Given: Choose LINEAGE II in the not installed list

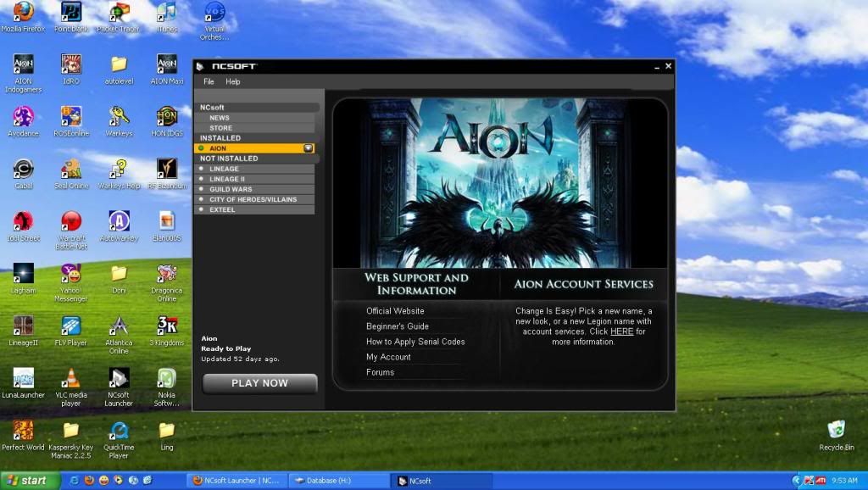Looking at the screenshot, I should [254, 179].
